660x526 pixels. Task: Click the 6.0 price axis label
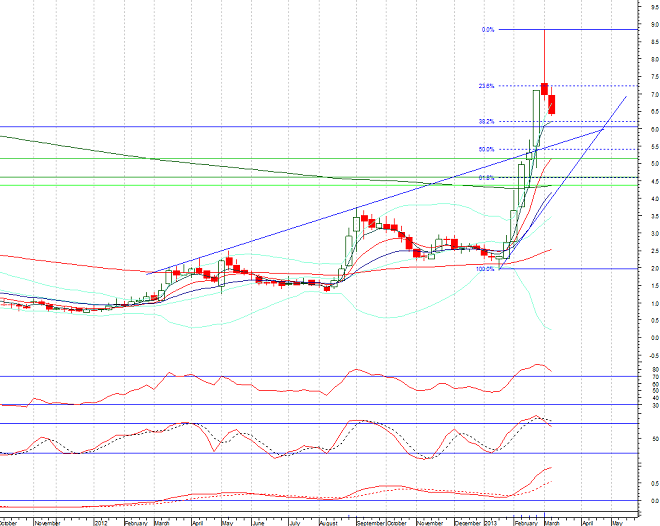652,129
